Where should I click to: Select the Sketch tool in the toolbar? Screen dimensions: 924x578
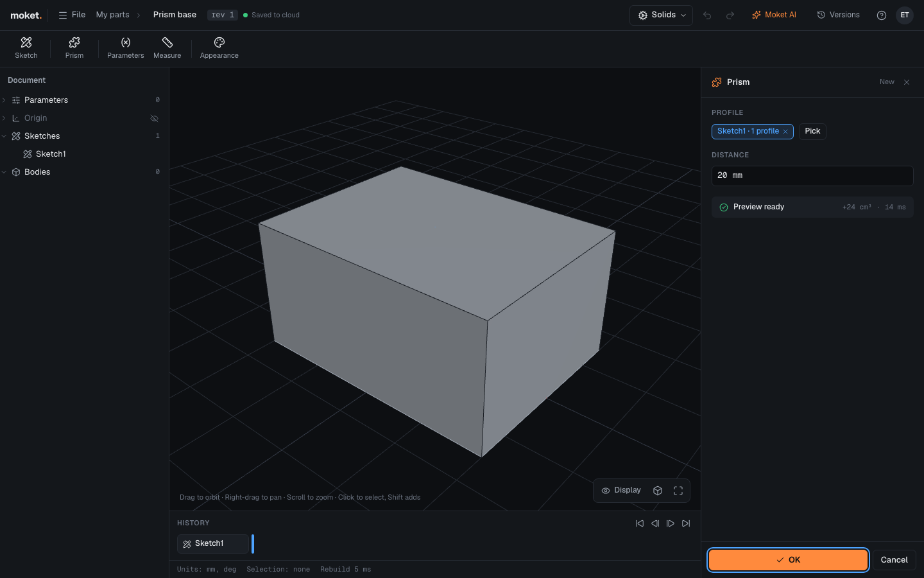click(26, 48)
